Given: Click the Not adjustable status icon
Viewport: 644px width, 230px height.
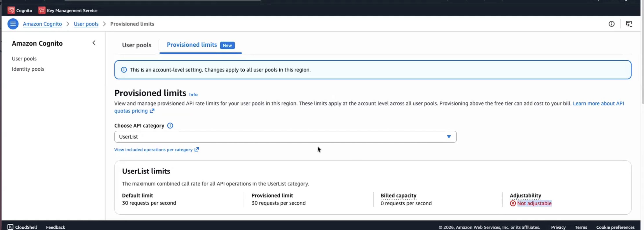Looking at the screenshot, I should click(513, 203).
